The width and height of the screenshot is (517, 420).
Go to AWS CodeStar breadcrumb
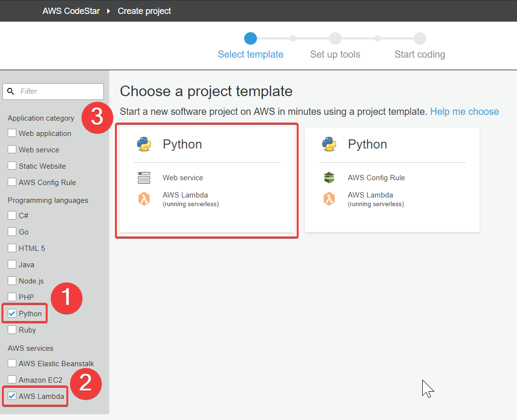tap(71, 11)
